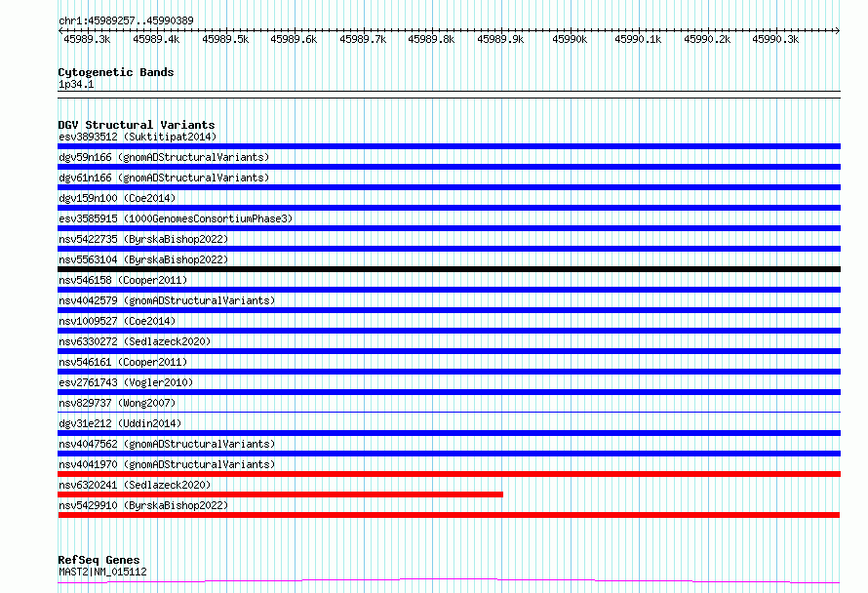
Task: Open the nsv546161 (Cooper2011) variant
Action: [123, 362]
